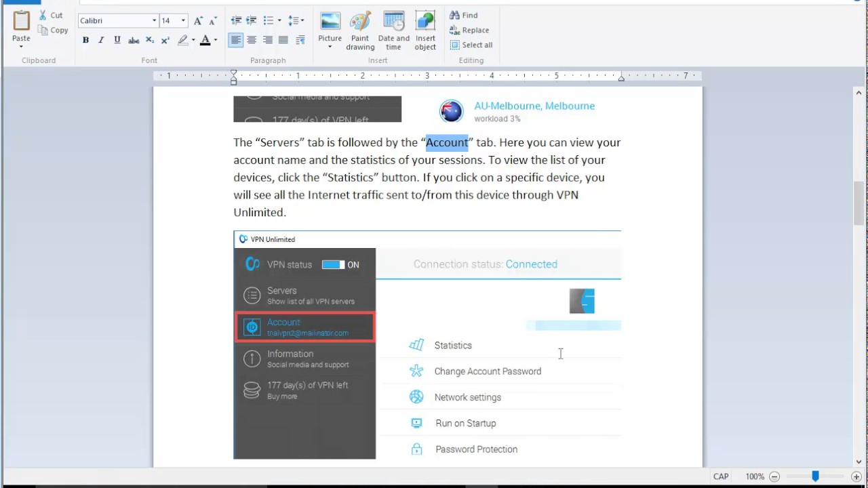Image resolution: width=868 pixels, height=488 pixels.
Task: Justify the paragraph text
Action: click(x=283, y=41)
